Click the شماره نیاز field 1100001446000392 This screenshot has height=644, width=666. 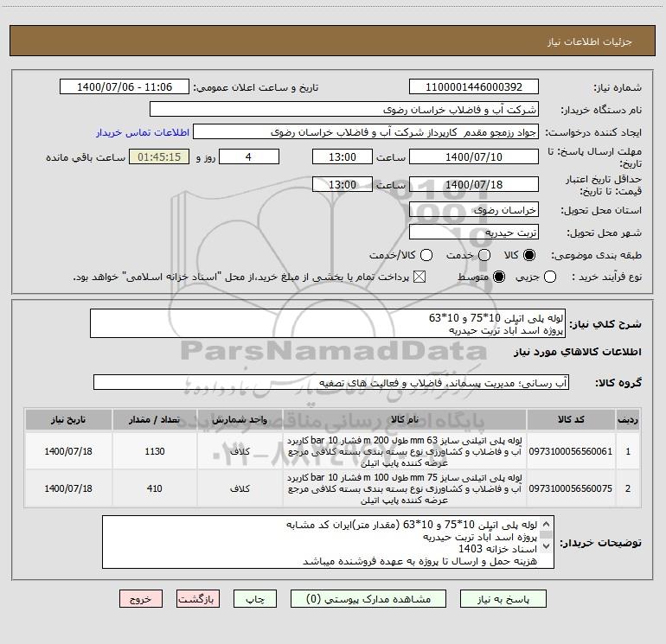(x=474, y=86)
